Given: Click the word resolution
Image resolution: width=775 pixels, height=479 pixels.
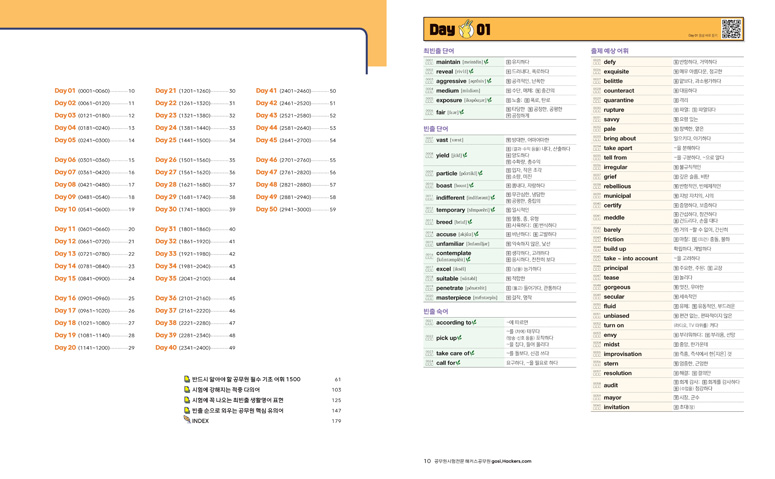Looking at the screenshot, I should tap(617, 373).
